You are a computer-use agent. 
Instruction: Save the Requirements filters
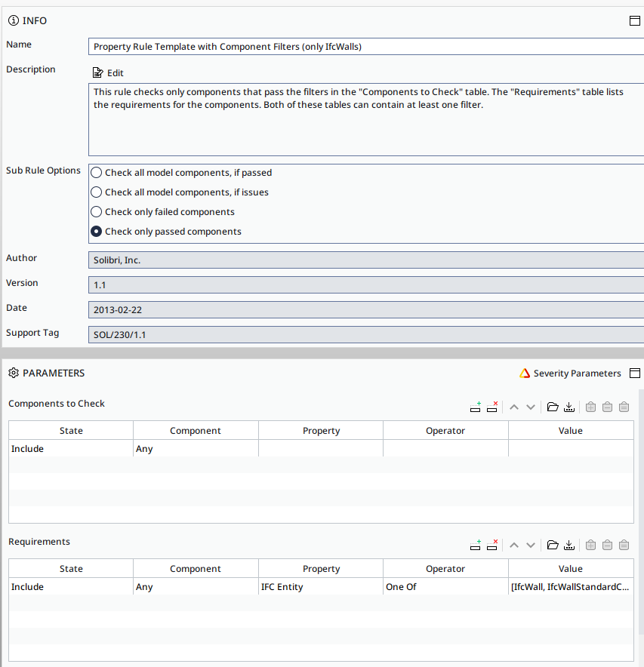click(569, 545)
